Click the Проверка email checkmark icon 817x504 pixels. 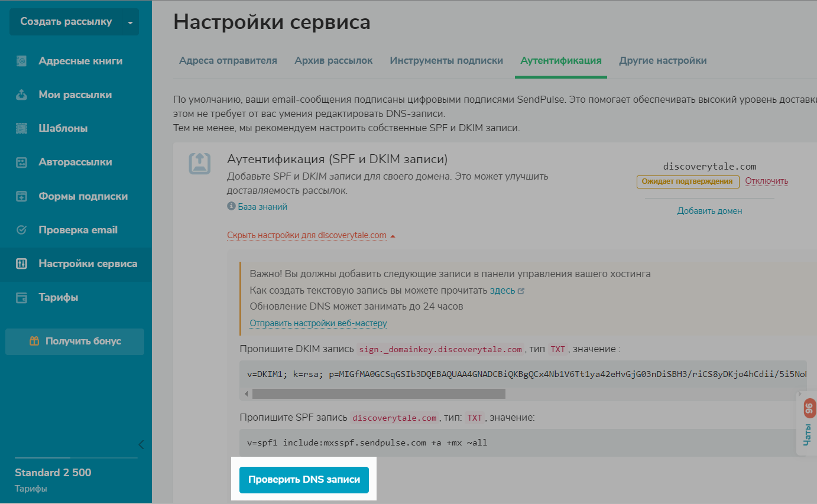[x=22, y=230]
